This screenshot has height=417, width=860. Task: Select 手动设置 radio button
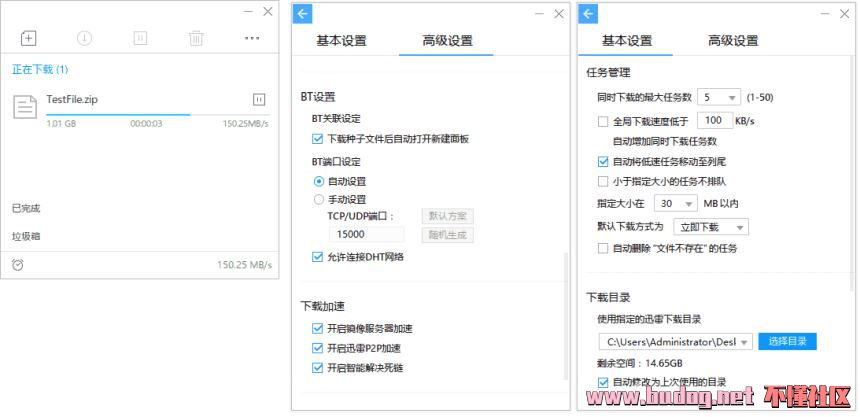[318, 199]
